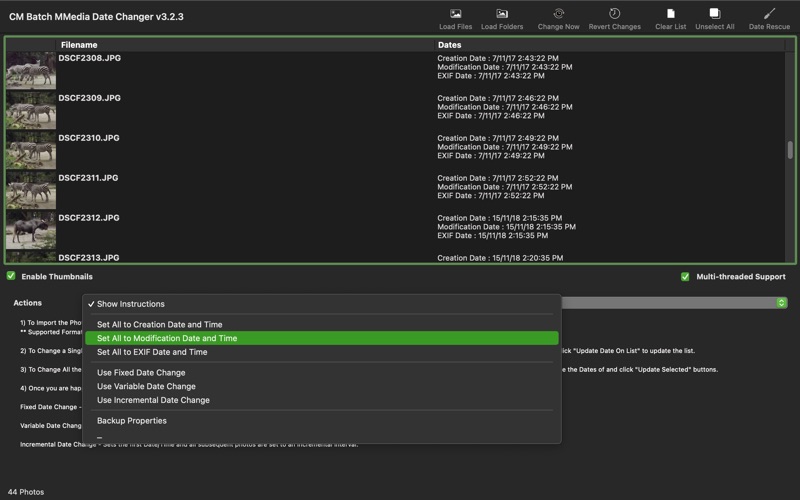Image resolution: width=800 pixels, height=500 pixels.
Task: Select Backup Properties menu item
Action: [x=321, y=421]
